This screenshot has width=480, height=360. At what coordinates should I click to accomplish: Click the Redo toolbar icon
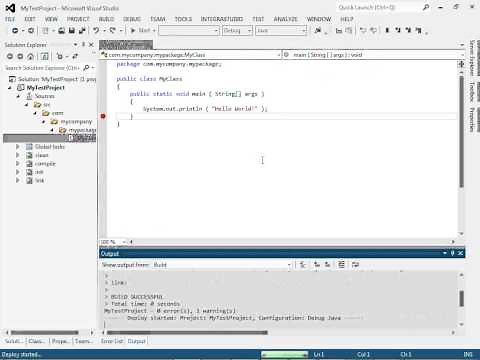[113, 30]
